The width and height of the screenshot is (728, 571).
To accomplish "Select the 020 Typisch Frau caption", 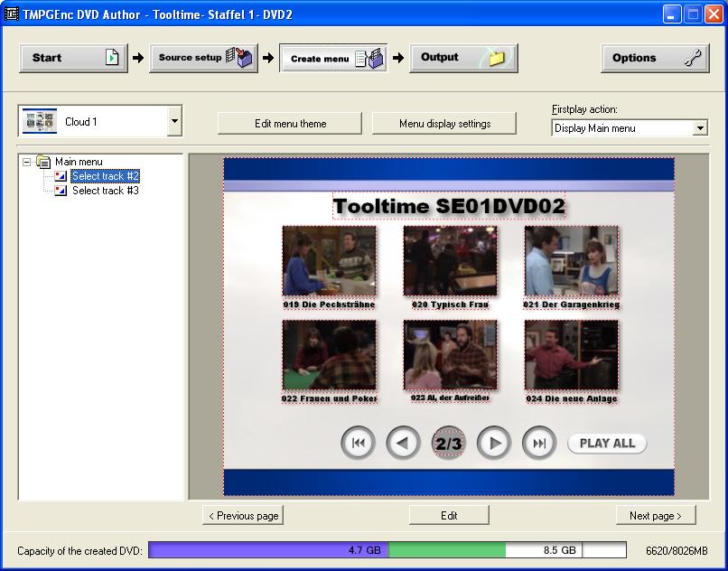I will coord(450,304).
